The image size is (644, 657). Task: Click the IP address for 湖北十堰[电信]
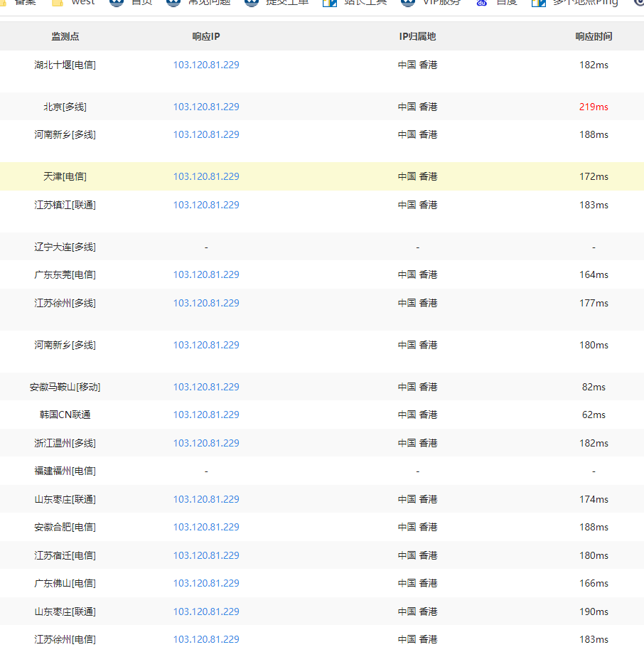click(206, 65)
